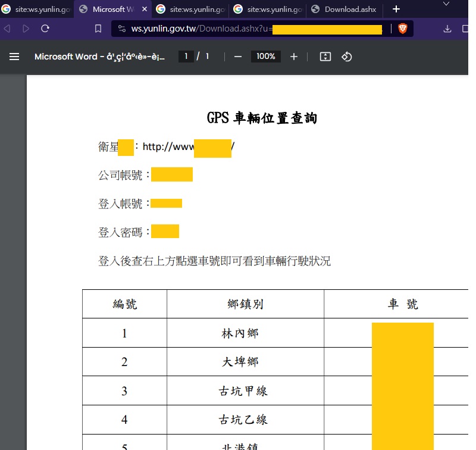Open Brave Shields lion icon

click(403, 29)
